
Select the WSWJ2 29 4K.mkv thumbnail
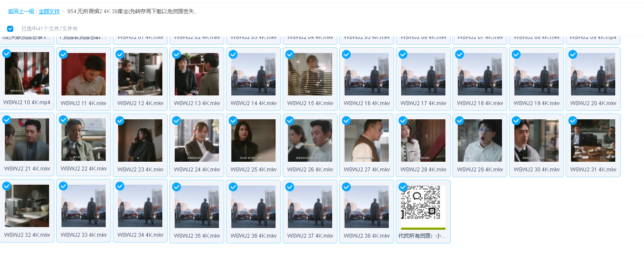(480, 140)
